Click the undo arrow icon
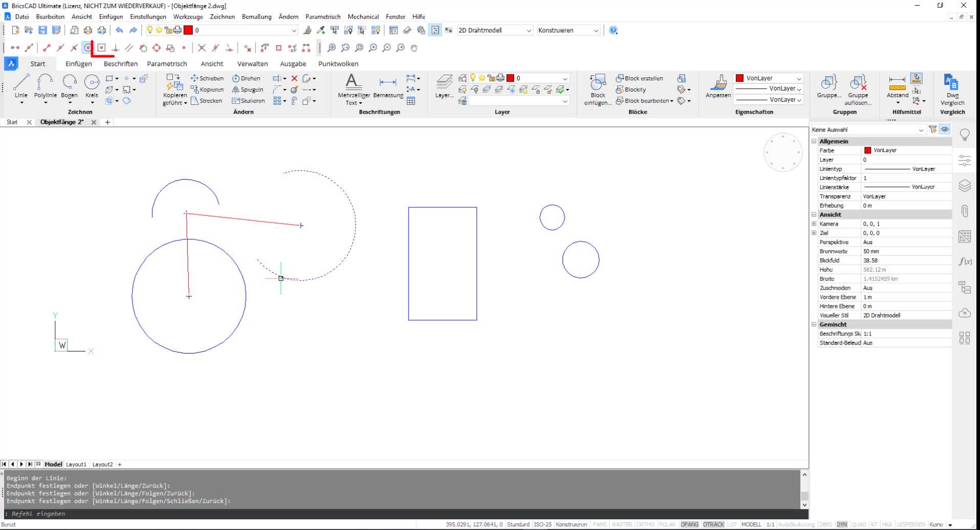Screen dimensions: 980x530 [x=119, y=30]
